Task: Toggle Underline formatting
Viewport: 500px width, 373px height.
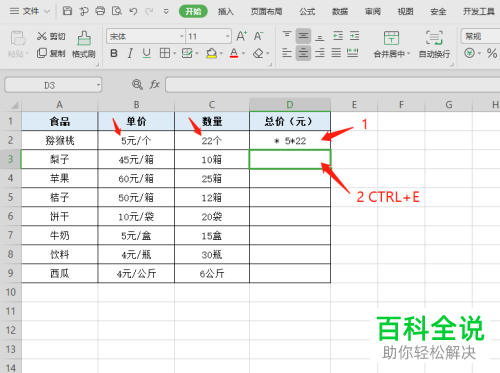Action: click(x=147, y=53)
